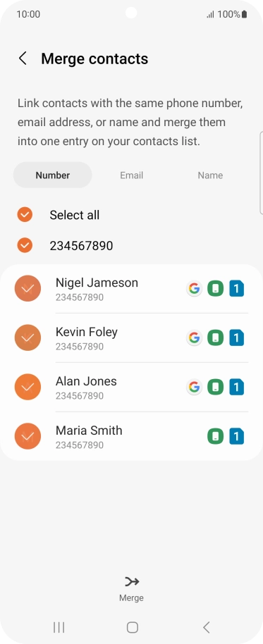Viewport: 263px width, 644px height.
Task: Open recent apps from navigation bar
Action: pyautogui.click(x=59, y=627)
